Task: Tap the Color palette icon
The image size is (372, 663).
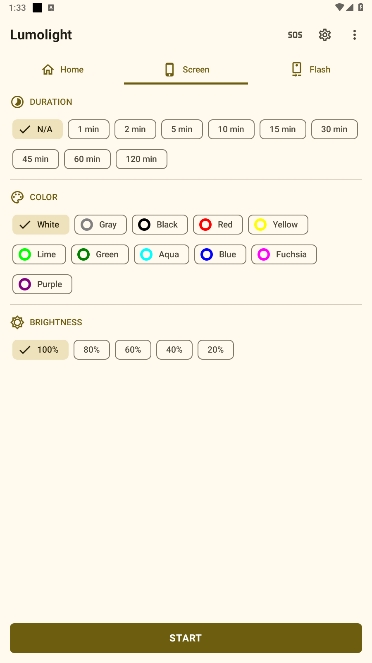Action: tap(17, 197)
